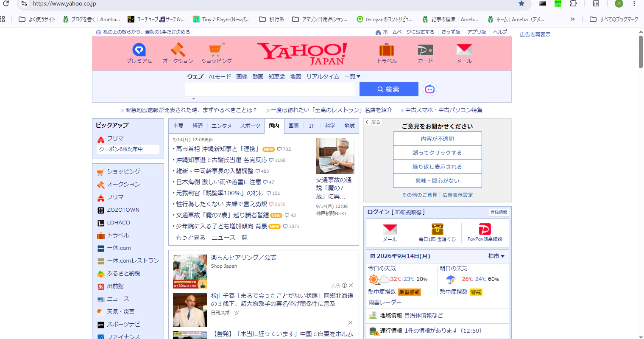Screen dimensions: 644x339
Task: Click the AI assistant robot icon
Action: (x=430, y=89)
